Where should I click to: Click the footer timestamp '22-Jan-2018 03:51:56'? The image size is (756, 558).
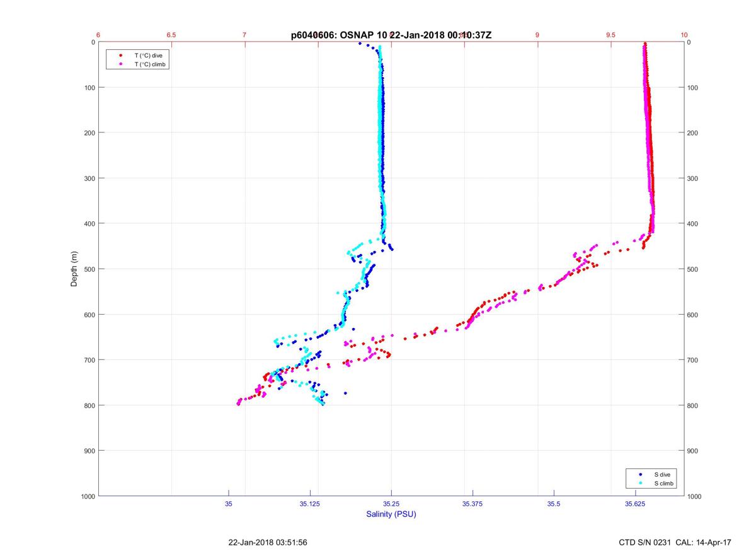tap(268, 542)
